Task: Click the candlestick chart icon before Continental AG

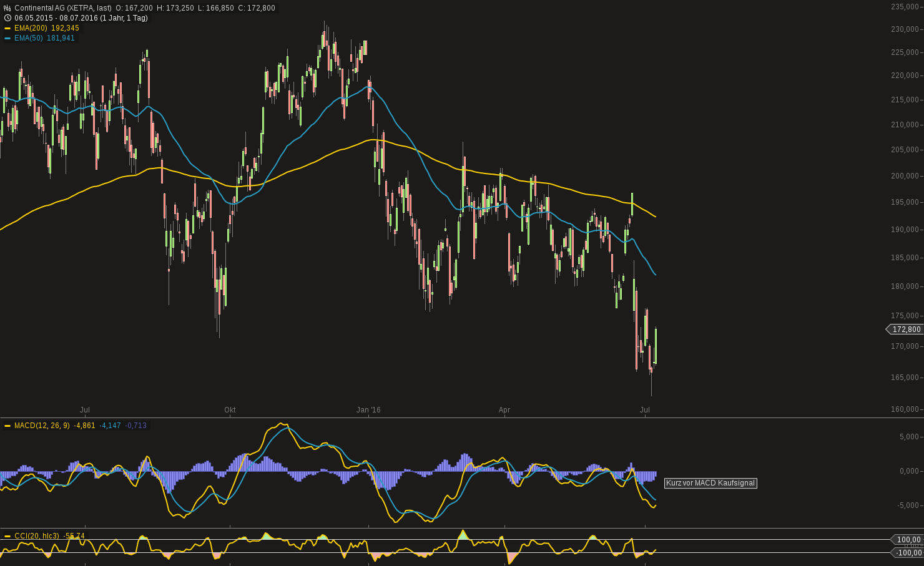Action: [x=6, y=8]
